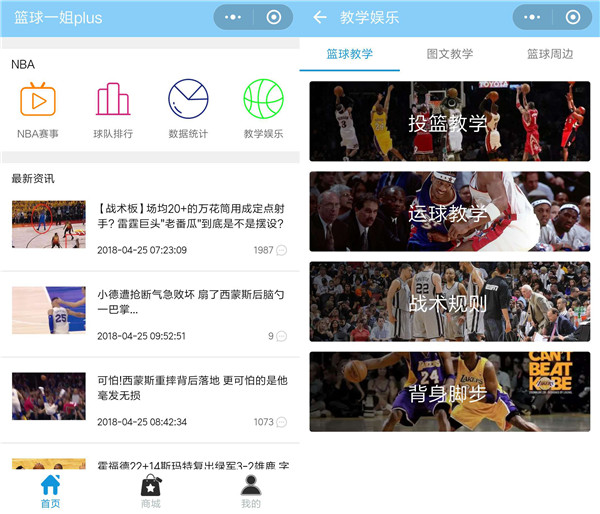Switch to the 篮球教学 tab
This screenshot has width=600, height=514.
click(349, 54)
